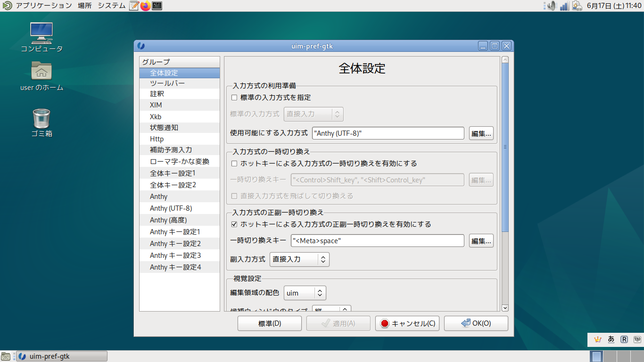Launch Firefox from the top panel

coord(145,6)
